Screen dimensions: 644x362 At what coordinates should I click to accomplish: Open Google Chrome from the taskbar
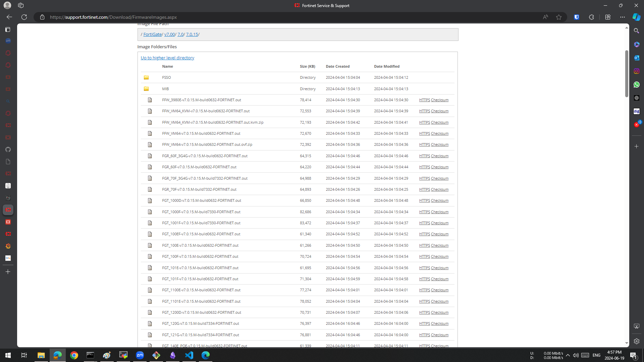pos(74,355)
